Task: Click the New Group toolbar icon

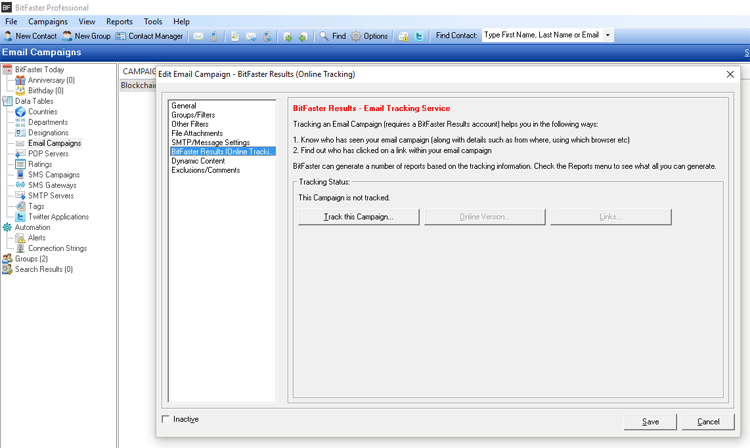Action: (67, 36)
